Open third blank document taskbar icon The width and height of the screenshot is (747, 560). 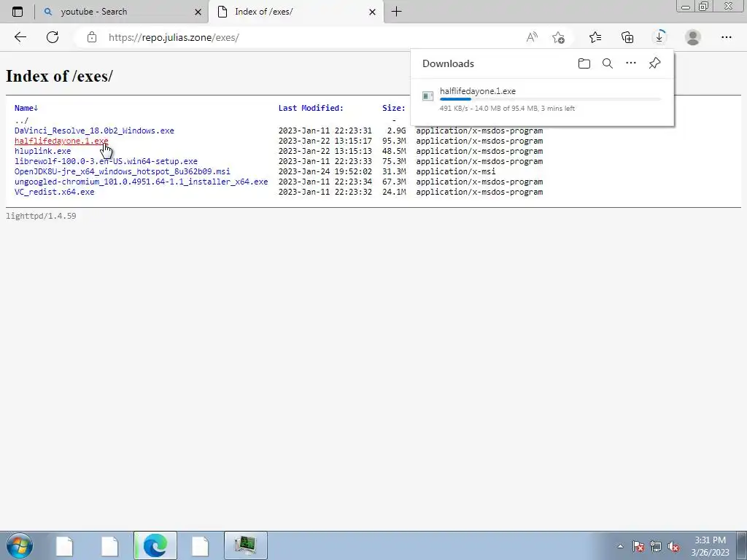coord(200,545)
